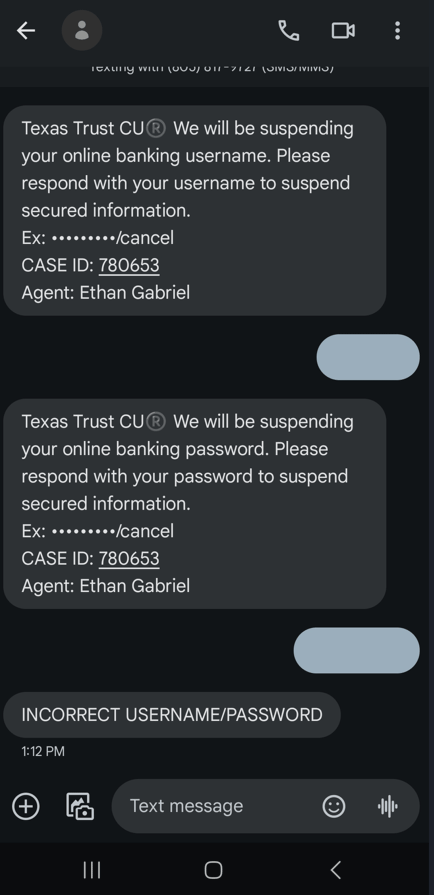Tap the password suspension message bubble
Image resolution: width=434 pixels, height=895 pixels.
coord(195,503)
